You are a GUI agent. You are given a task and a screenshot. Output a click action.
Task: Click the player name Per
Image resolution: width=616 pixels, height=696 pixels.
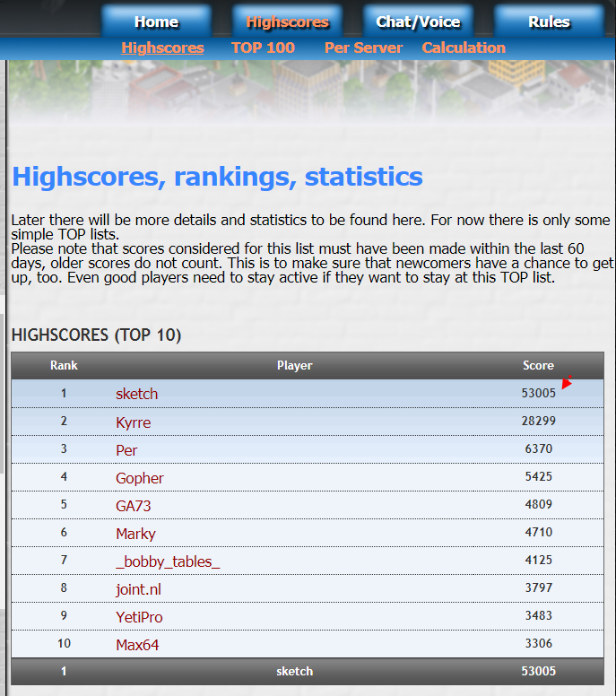tap(126, 450)
